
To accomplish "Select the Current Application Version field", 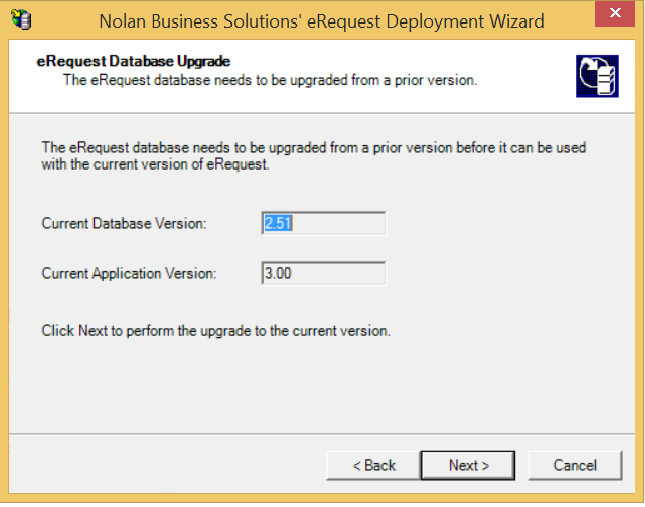I will (x=323, y=273).
